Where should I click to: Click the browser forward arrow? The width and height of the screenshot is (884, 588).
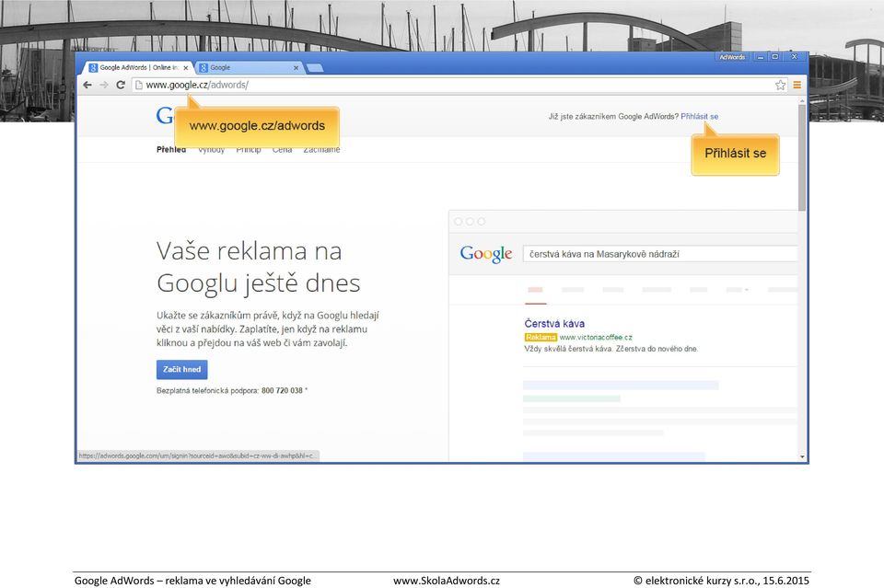[x=104, y=85]
